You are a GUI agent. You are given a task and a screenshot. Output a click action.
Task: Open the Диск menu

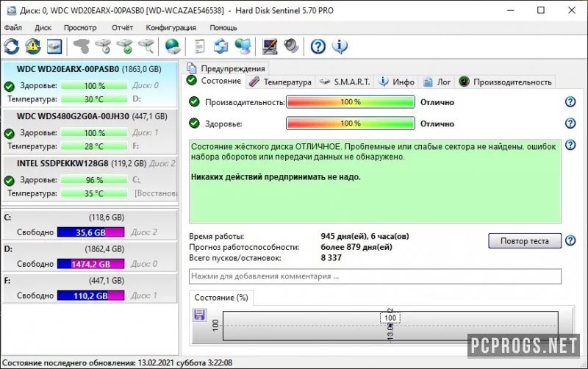coord(43,28)
